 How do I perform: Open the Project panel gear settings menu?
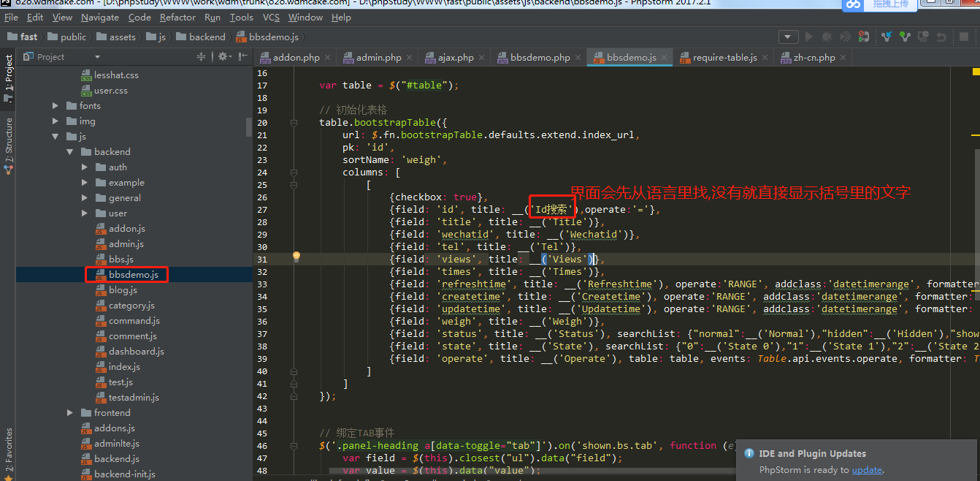coord(223,56)
